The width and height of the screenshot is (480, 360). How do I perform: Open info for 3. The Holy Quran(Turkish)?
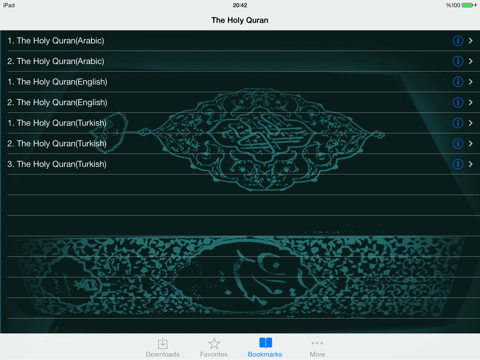[458, 164]
